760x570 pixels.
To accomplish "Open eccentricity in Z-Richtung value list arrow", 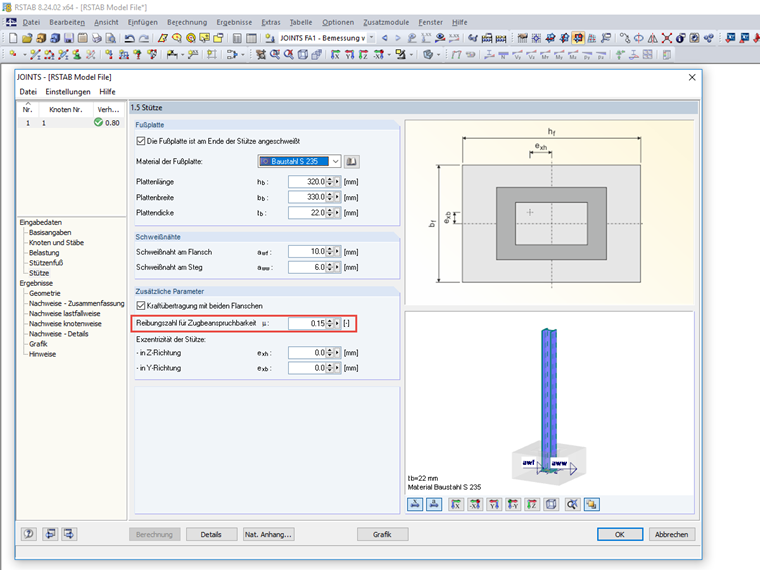I will click(337, 353).
